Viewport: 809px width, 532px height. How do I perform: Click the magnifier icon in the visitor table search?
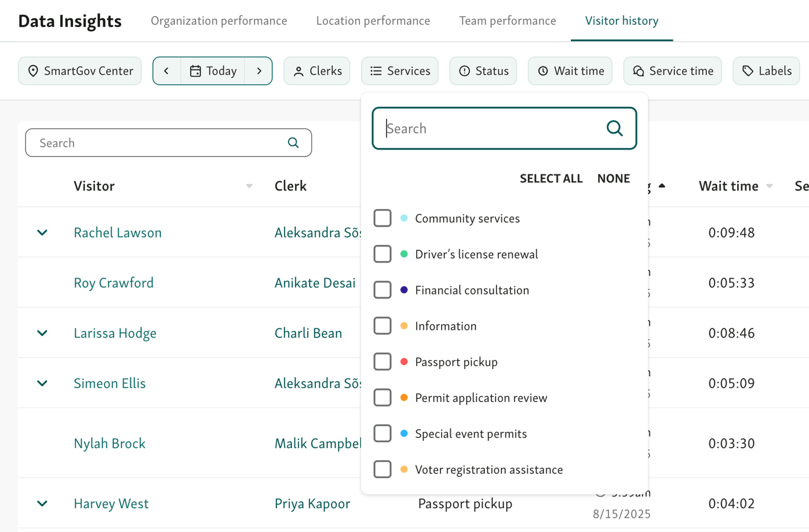[293, 143]
